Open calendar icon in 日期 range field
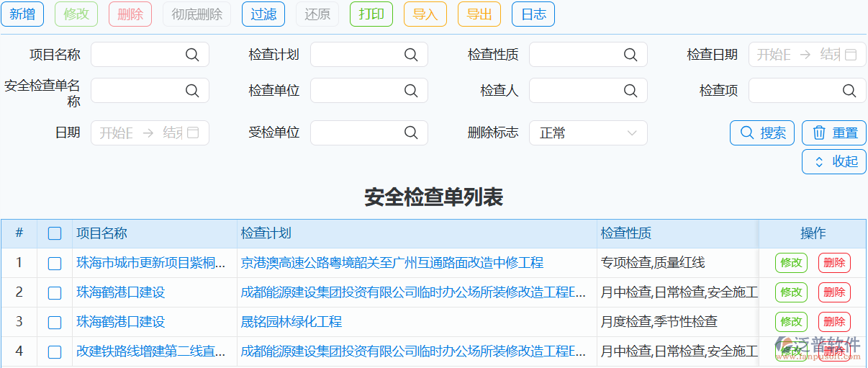868x368 pixels. pyautogui.click(x=193, y=133)
